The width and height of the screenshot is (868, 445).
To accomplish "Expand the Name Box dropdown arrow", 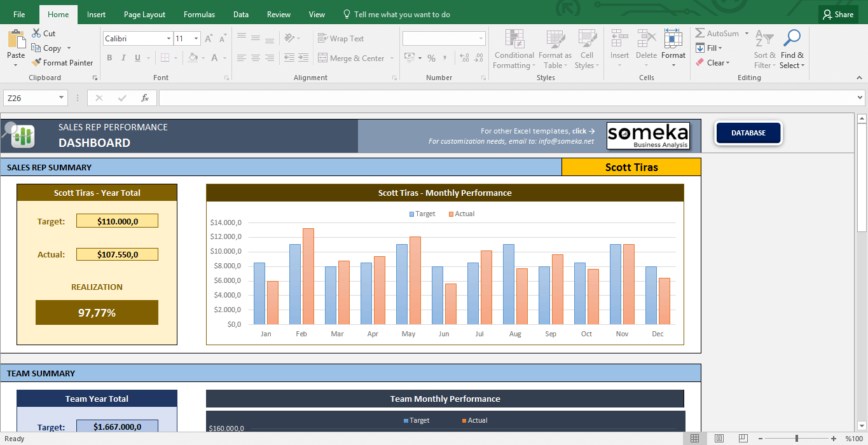I will click(62, 98).
